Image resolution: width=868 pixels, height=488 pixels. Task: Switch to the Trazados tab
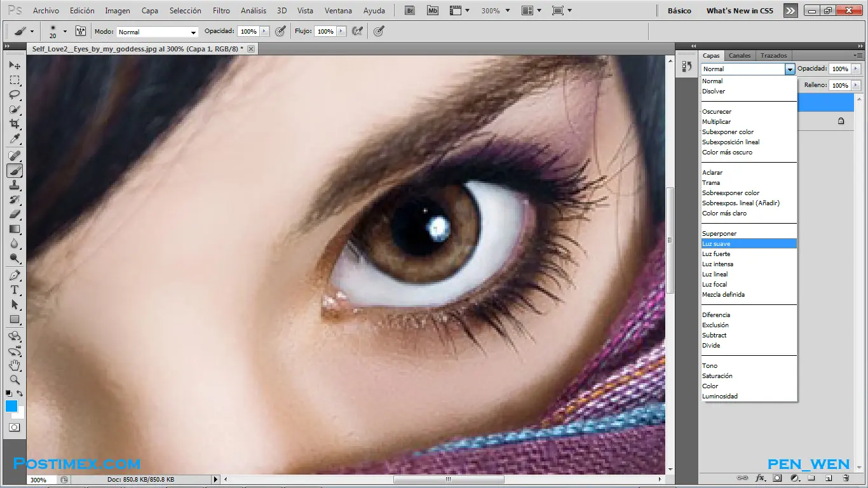[773, 56]
